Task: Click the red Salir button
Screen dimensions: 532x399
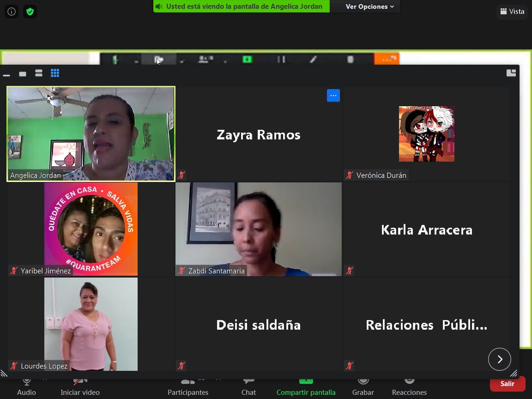Action: coord(508,384)
